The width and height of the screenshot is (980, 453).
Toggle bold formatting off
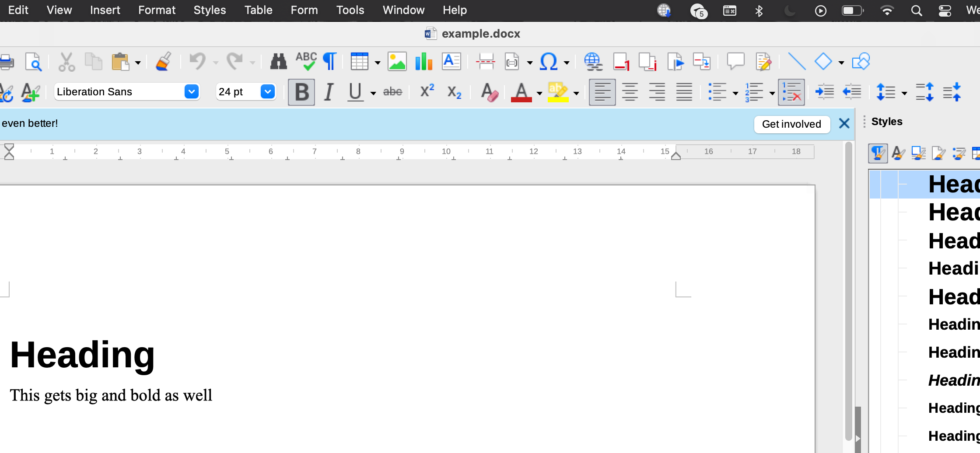tap(301, 91)
